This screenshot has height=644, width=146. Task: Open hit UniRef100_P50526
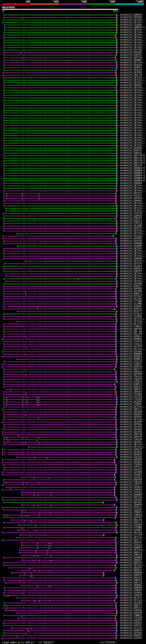tap(131, 17)
